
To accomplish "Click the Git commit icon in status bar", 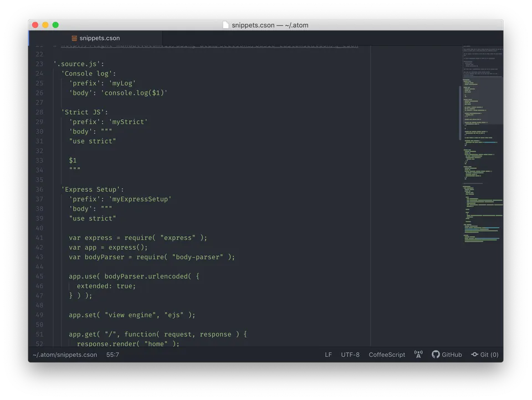I will pyautogui.click(x=474, y=355).
